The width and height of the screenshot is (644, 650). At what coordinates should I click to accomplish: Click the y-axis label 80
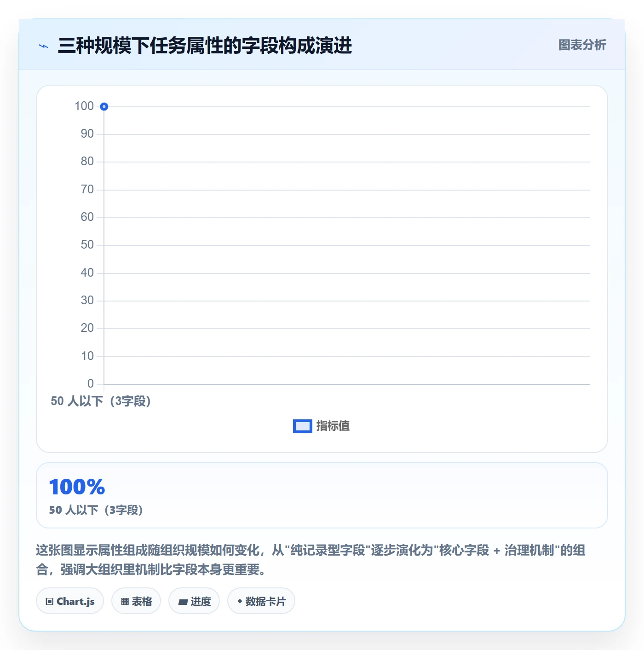click(x=87, y=162)
